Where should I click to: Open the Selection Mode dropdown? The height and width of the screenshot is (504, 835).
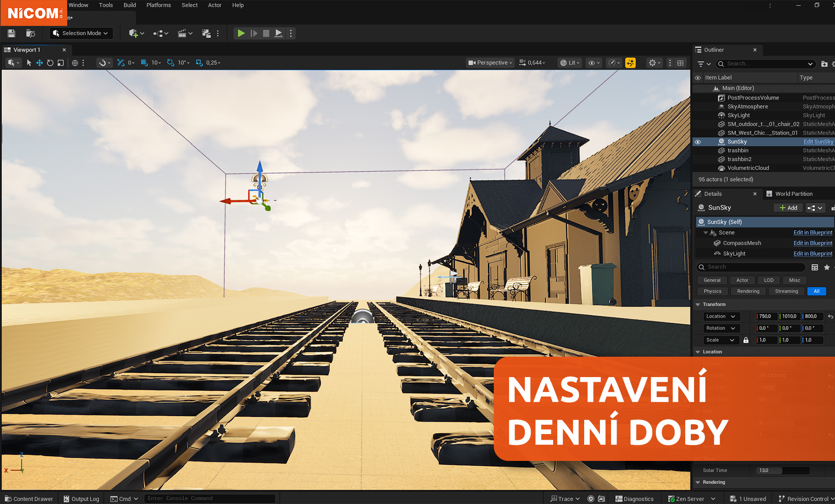(x=81, y=33)
